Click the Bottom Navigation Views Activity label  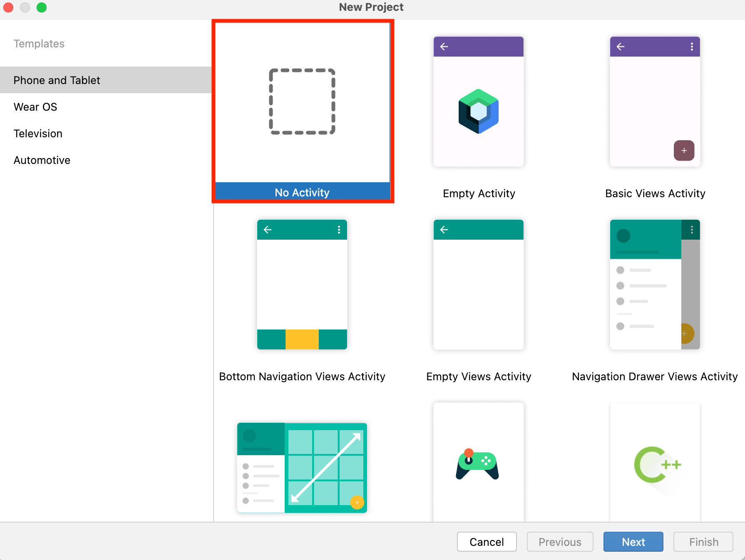point(302,377)
